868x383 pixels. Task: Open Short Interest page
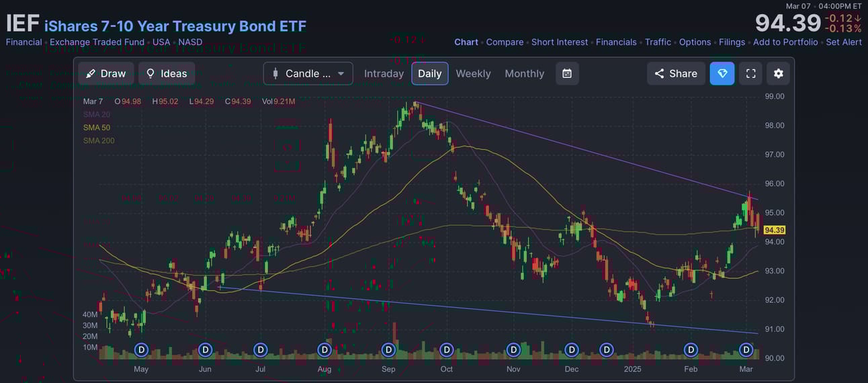coord(560,42)
